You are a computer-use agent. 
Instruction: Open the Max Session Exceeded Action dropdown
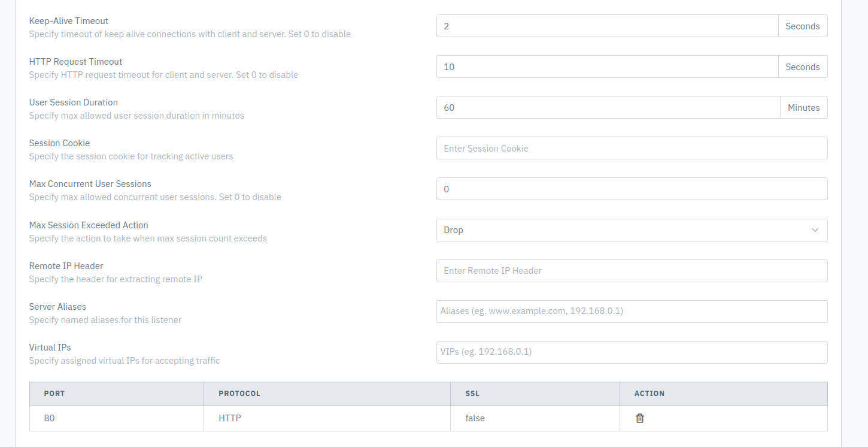[x=632, y=230]
